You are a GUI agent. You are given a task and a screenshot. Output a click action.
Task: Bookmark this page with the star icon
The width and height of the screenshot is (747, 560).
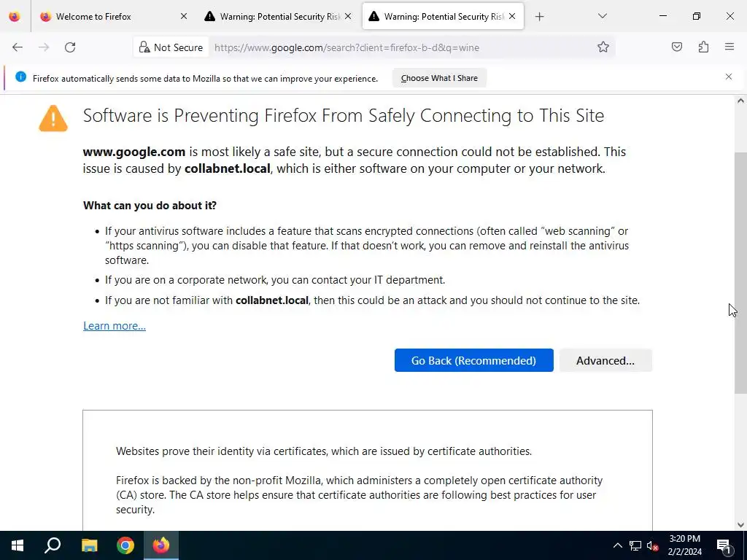603,47
